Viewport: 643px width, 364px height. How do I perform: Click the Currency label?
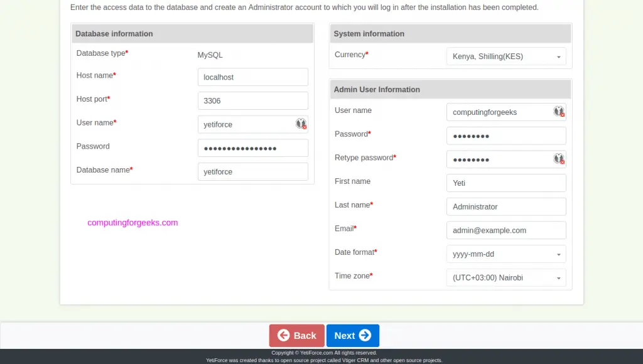(352, 55)
